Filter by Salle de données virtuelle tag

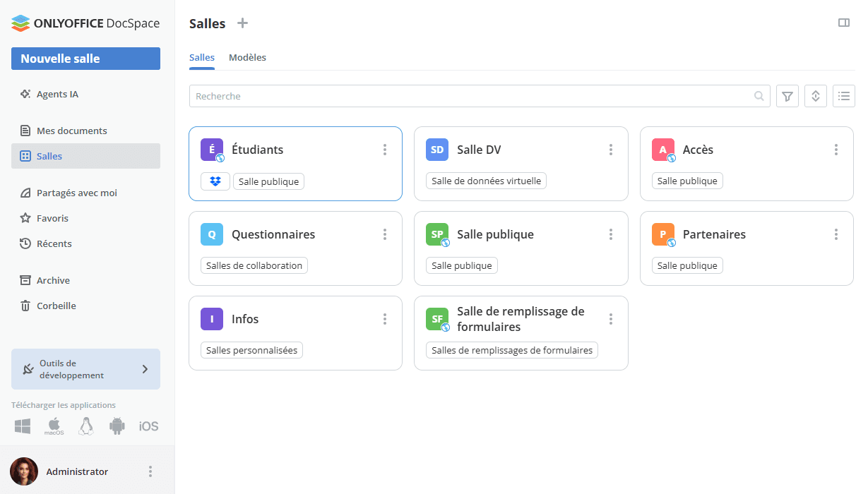point(486,181)
